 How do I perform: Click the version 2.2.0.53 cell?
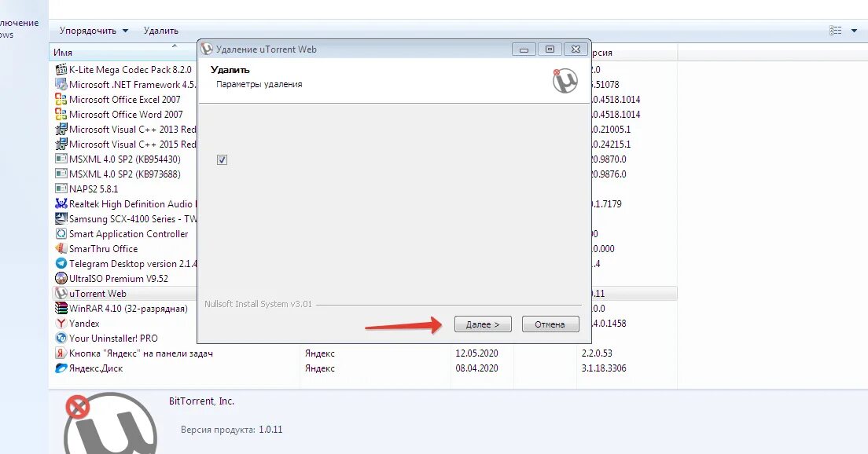click(x=597, y=353)
